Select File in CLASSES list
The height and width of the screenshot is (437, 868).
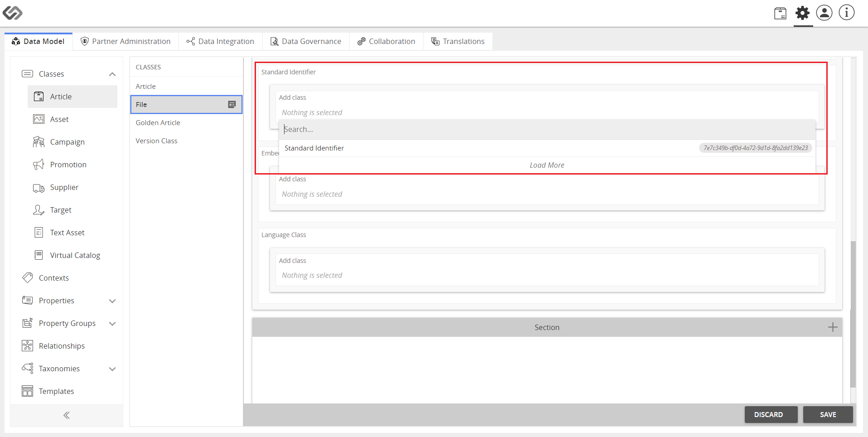pos(186,104)
